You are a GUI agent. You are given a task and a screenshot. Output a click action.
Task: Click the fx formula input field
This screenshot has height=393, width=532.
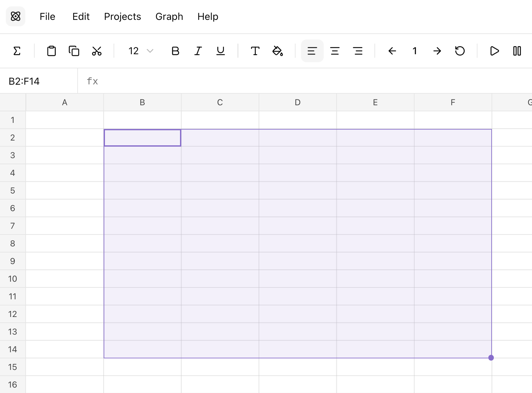tap(305, 81)
